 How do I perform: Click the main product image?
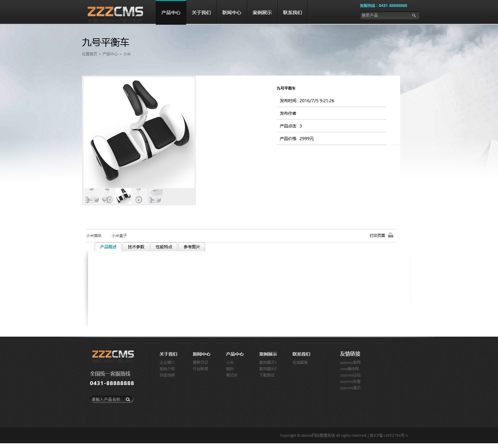click(x=139, y=133)
